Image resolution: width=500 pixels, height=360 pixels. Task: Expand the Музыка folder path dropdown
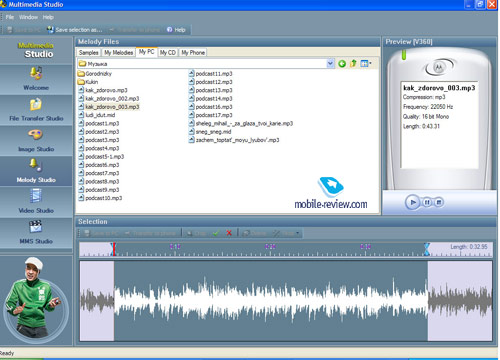click(330, 63)
